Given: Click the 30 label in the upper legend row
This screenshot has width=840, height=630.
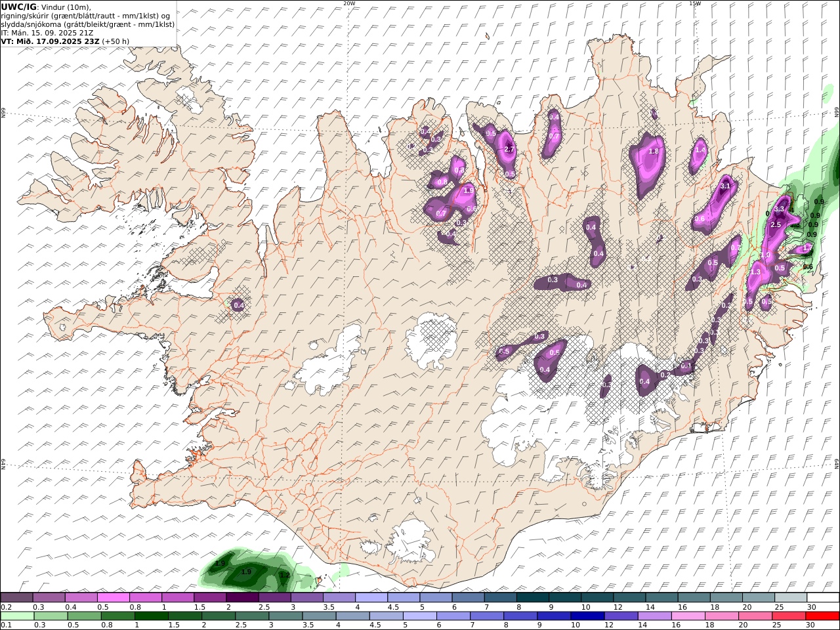Looking at the screenshot, I should 810,607.
